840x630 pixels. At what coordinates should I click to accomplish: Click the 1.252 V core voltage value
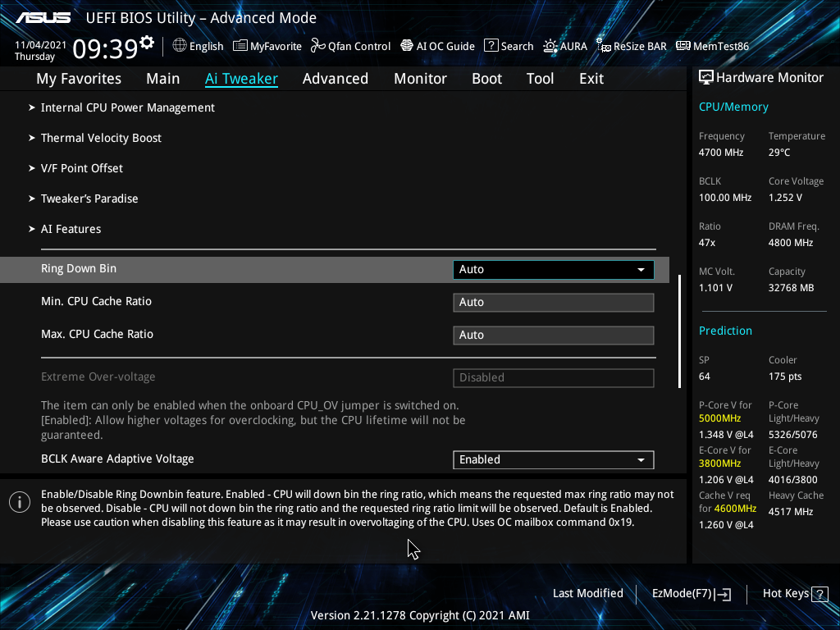[785, 198]
